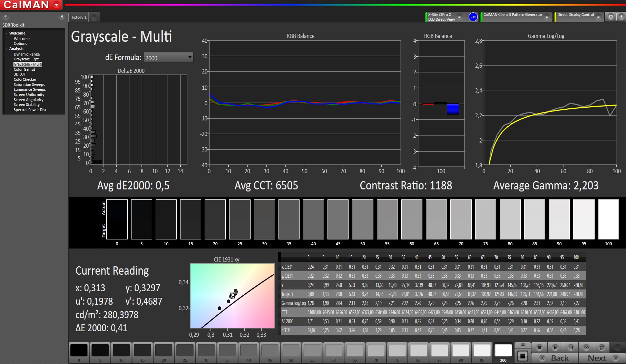This screenshot has height=364, width=626.
Task: Switch to the History 1 tab
Action: 78,17
